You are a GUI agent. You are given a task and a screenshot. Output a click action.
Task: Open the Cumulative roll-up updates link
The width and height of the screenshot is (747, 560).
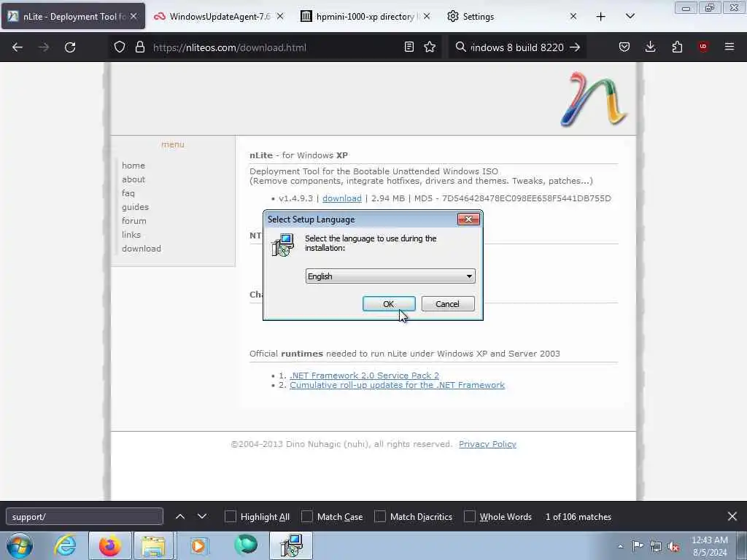398,385
